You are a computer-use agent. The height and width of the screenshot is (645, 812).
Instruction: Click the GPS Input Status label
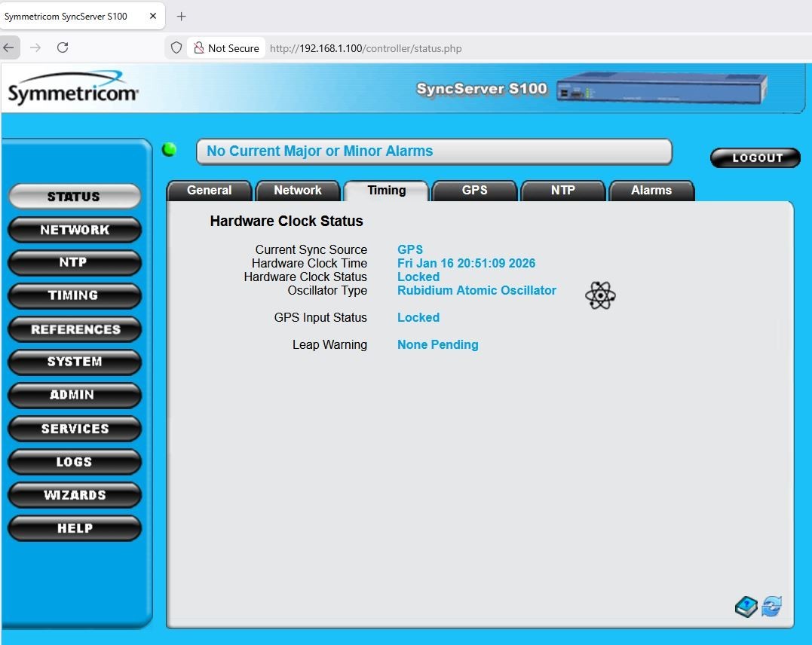click(x=320, y=317)
